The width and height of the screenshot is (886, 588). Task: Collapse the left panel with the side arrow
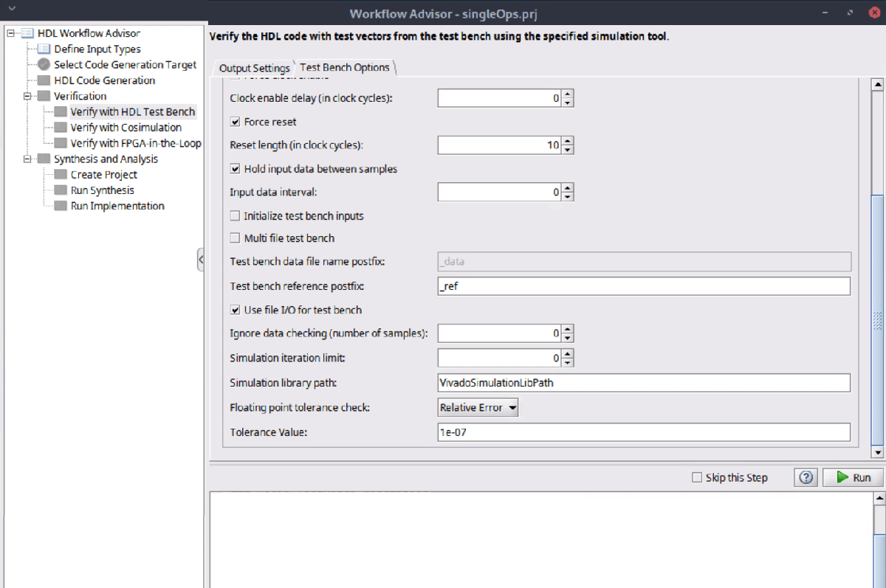(201, 260)
